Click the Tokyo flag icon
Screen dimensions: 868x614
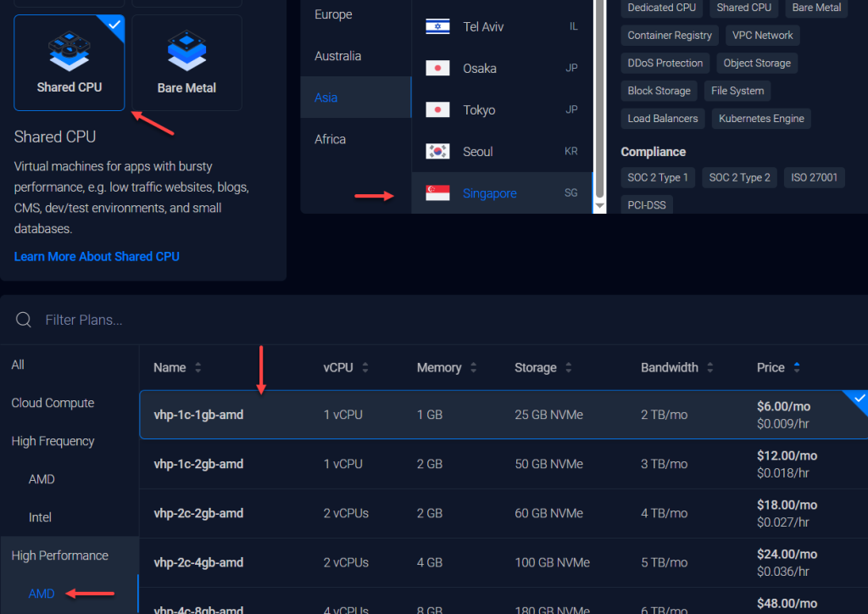point(437,109)
